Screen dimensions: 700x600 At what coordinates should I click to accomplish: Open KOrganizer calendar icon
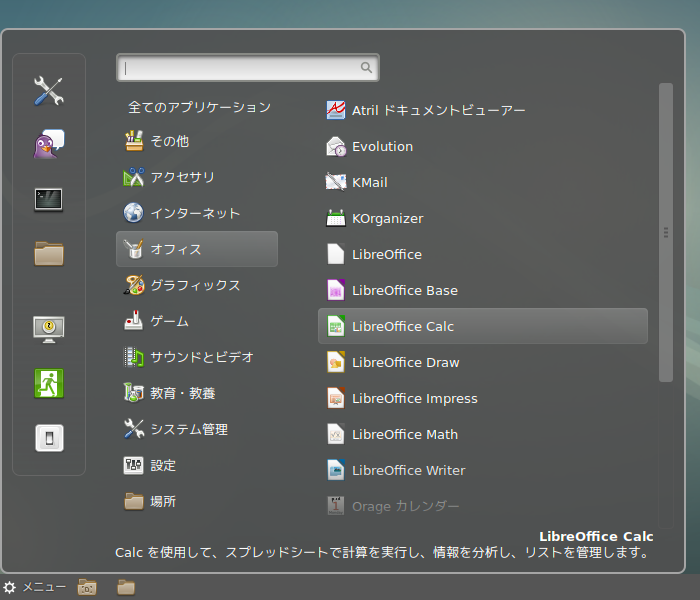pos(336,218)
